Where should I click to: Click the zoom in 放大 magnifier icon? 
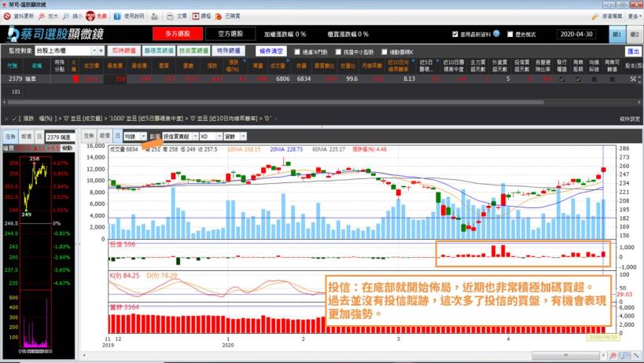click(42, 16)
